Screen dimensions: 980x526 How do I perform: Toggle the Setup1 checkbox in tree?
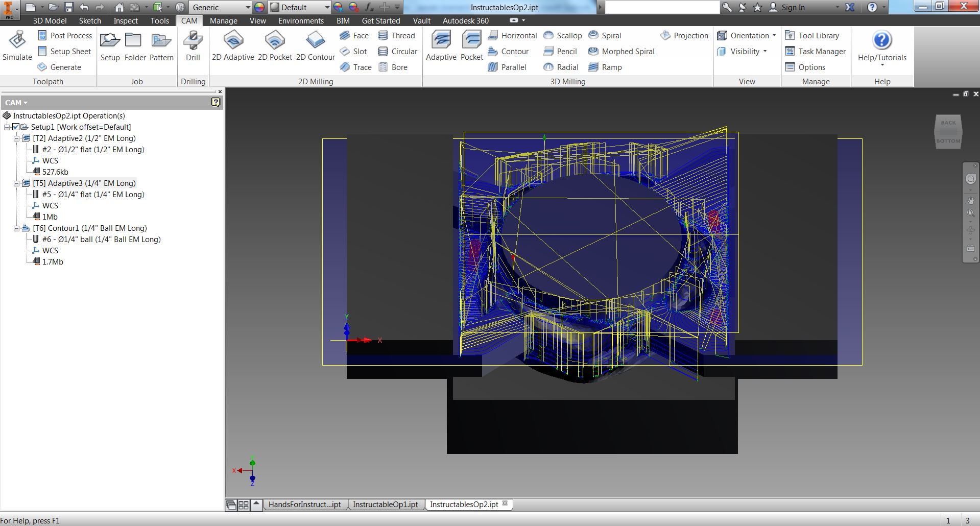tap(16, 127)
